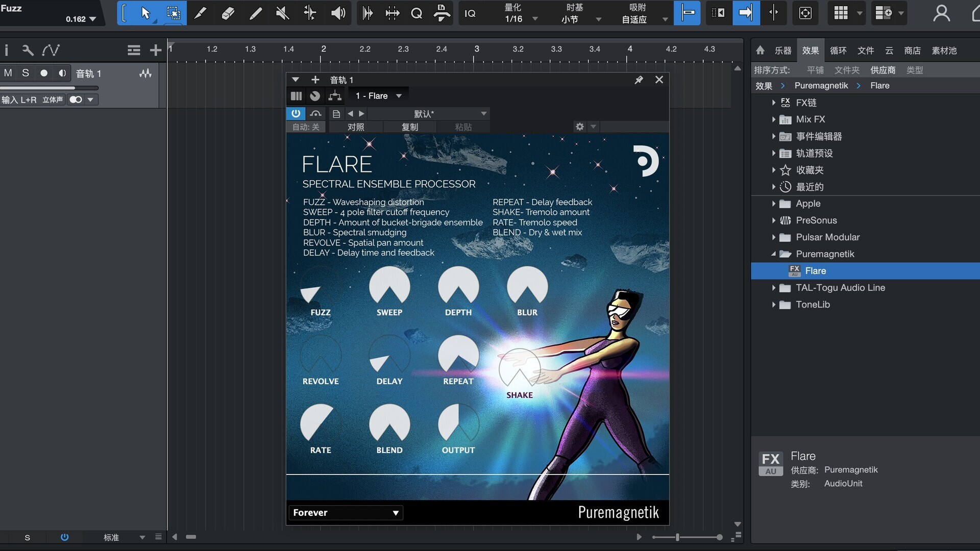Open input L+R dropdown arrow

(x=90, y=99)
